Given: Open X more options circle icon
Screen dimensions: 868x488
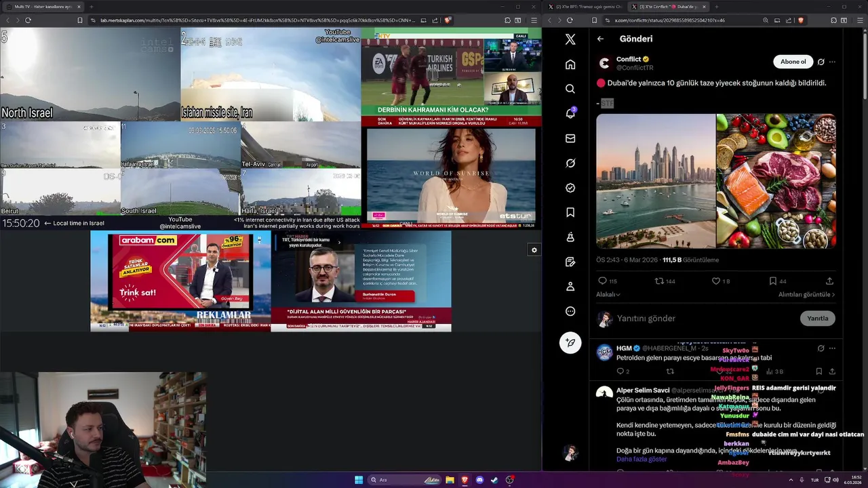Looking at the screenshot, I should (570, 312).
